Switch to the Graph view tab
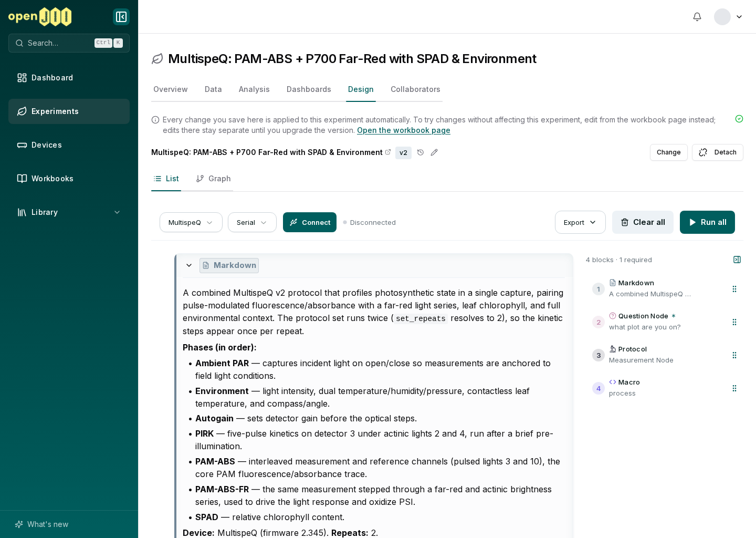 click(213, 179)
